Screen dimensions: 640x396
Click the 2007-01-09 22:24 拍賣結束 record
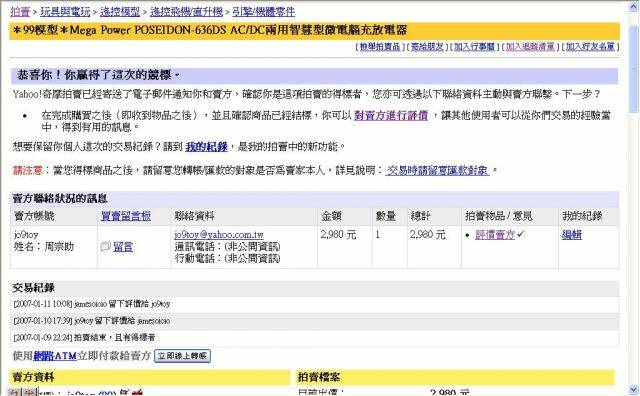pyautogui.click(x=84, y=338)
